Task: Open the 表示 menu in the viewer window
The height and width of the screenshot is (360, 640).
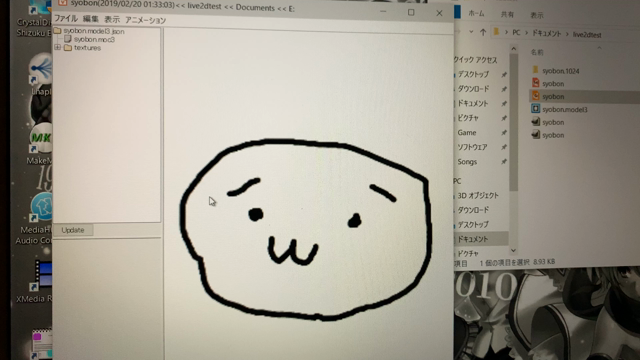Action: click(111, 19)
